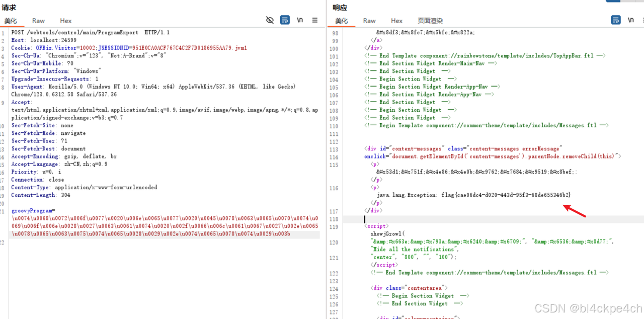Switch to the Raw tab in the request panel

click(38, 21)
